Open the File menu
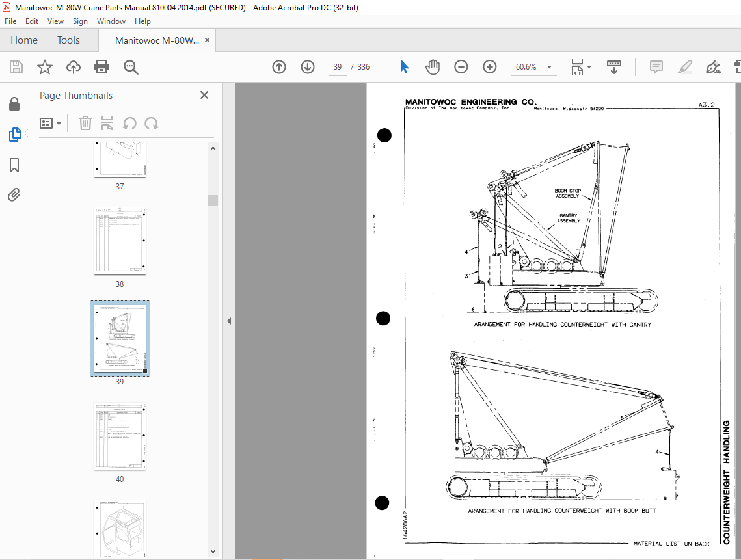 [10, 21]
